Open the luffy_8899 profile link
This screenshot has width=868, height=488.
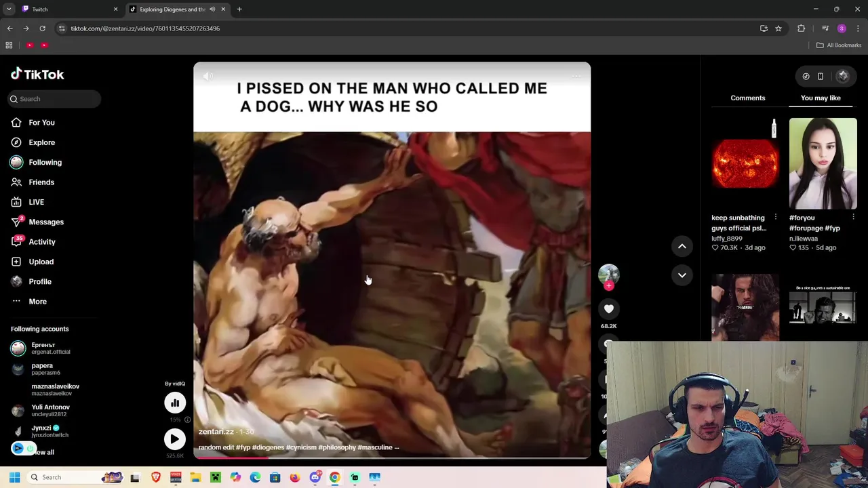[726, 239]
